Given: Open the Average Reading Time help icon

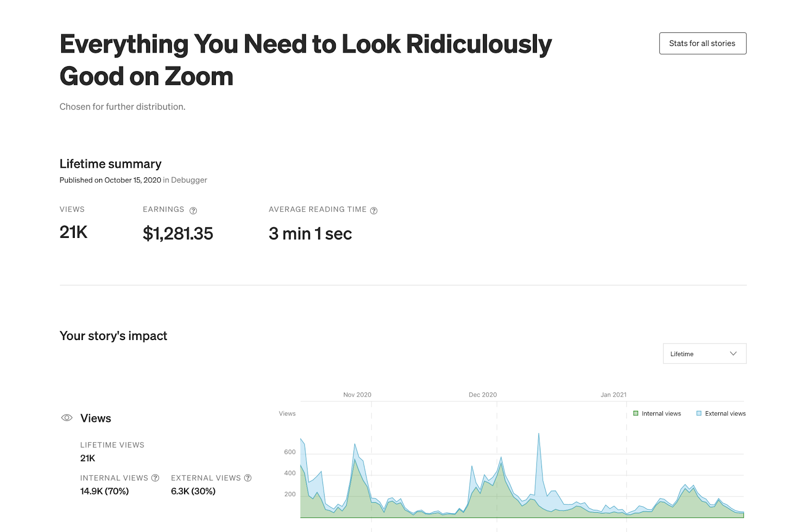Looking at the screenshot, I should [x=374, y=211].
